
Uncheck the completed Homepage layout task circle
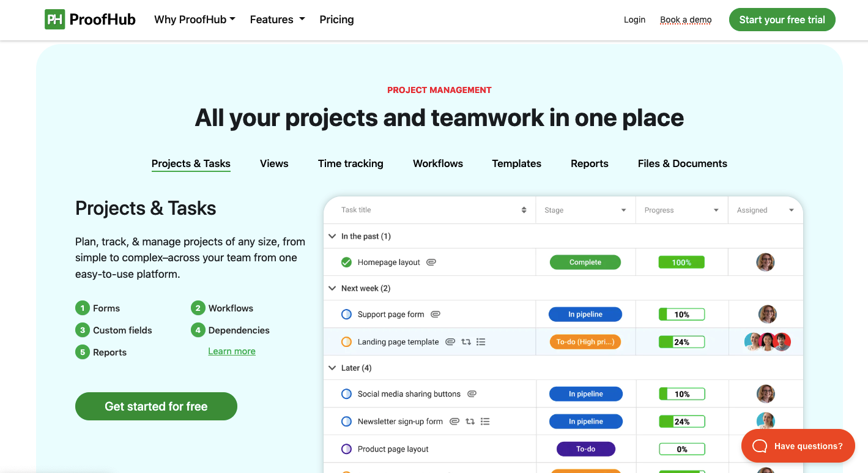[x=346, y=262]
